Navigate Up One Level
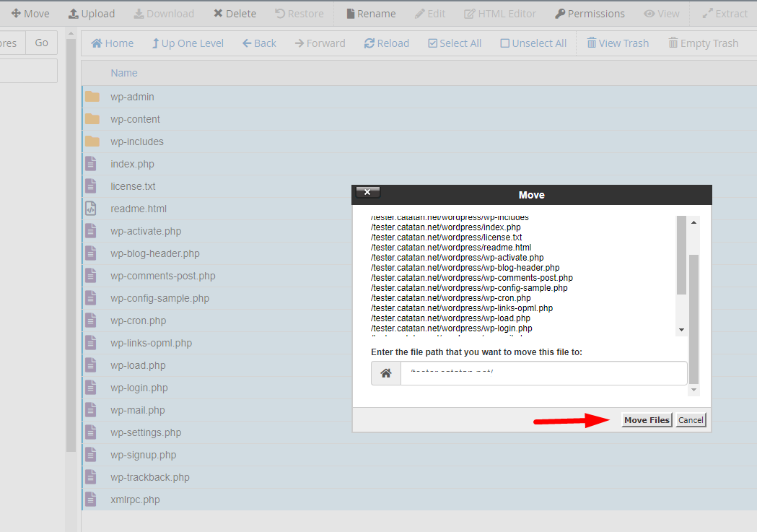 (188, 43)
